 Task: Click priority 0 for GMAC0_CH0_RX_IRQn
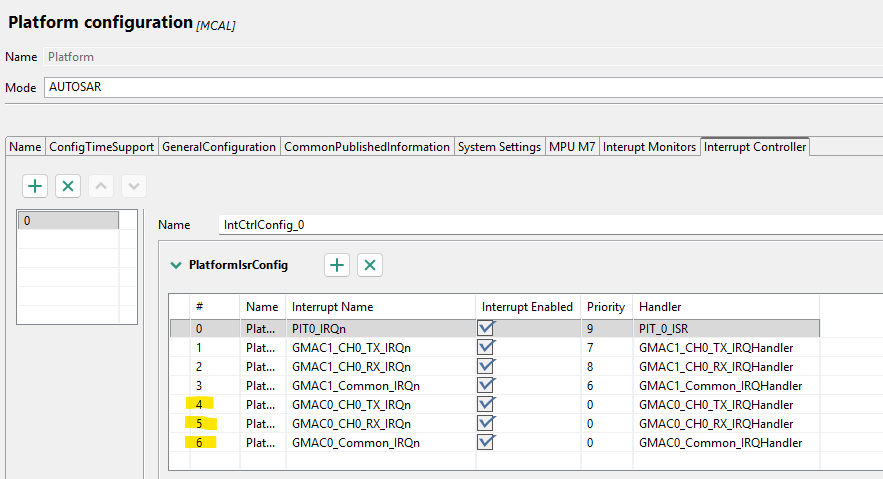pyautogui.click(x=606, y=423)
